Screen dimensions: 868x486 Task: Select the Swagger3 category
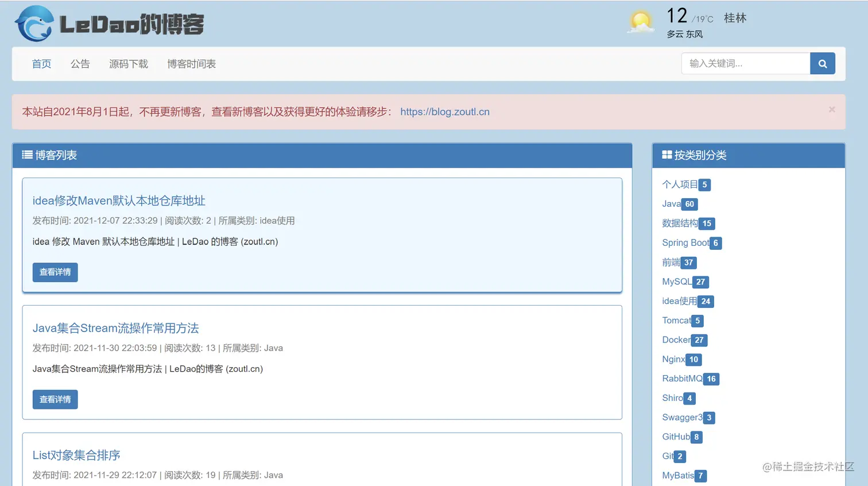coord(682,418)
